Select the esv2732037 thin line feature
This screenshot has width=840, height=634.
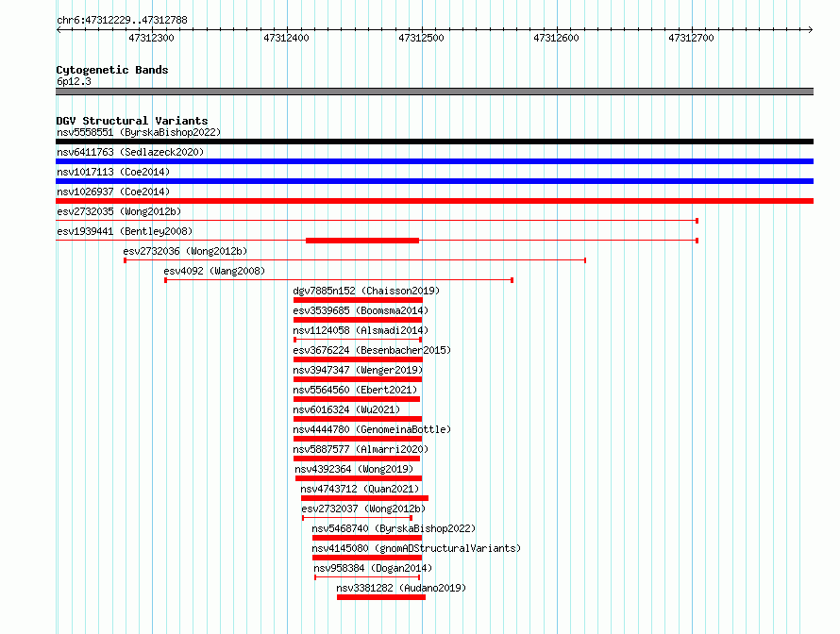[358, 518]
